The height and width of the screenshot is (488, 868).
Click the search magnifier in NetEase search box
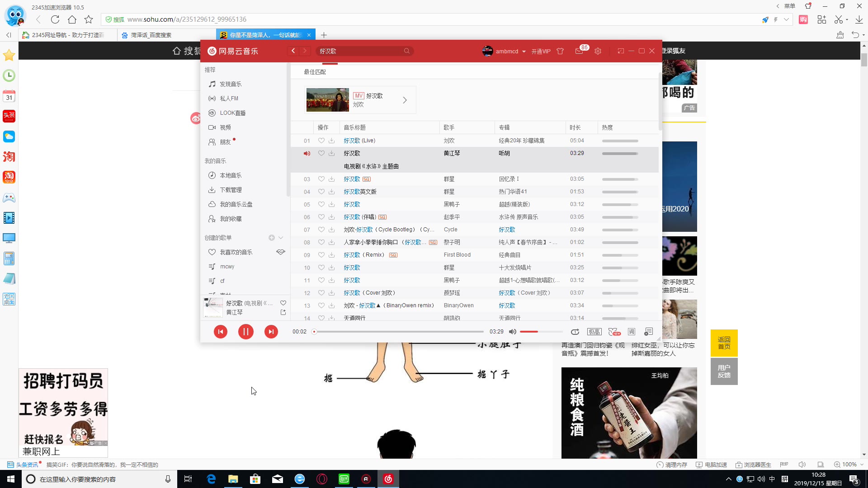pyautogui.click(x=407, y=51)
